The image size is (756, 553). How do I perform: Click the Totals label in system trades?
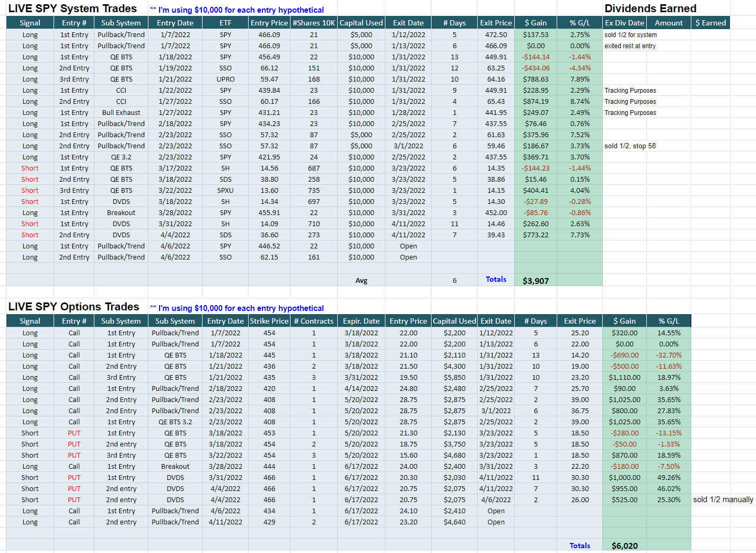point(496,279)
